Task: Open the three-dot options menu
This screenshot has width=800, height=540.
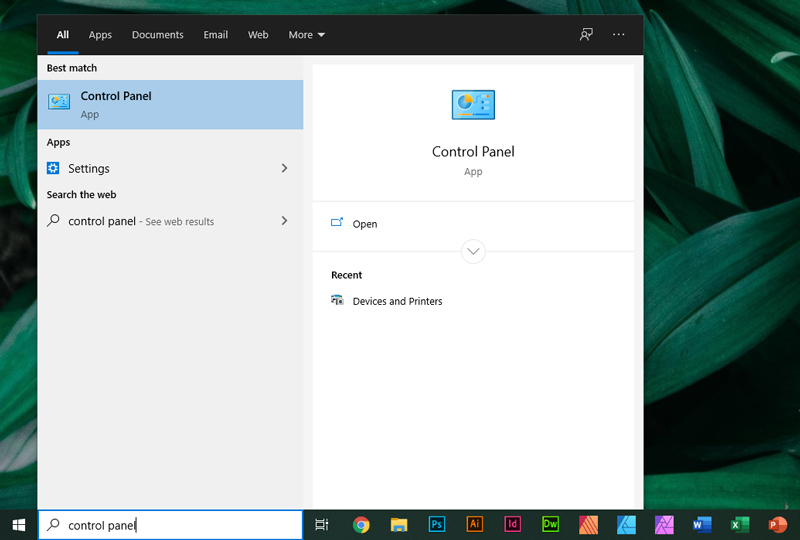Action: coord(618,34)
